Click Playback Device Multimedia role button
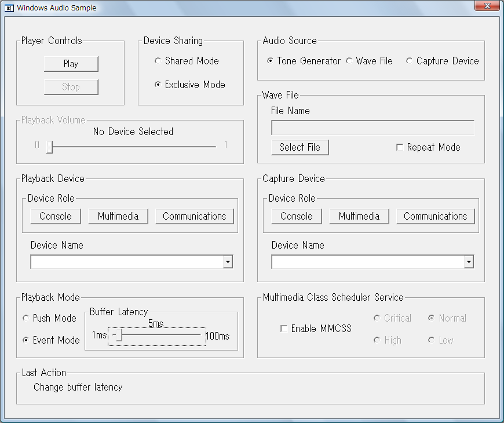The image size is (504, 423). coord(118,216)
